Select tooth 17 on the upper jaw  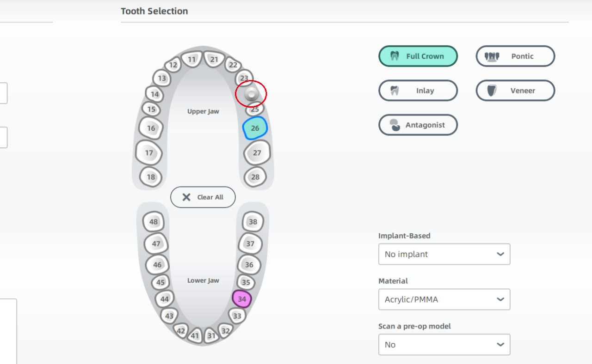coord(149,153)
